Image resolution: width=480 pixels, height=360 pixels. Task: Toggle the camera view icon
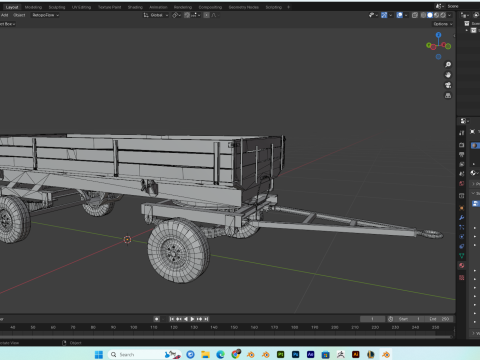[x=448, y=85]
